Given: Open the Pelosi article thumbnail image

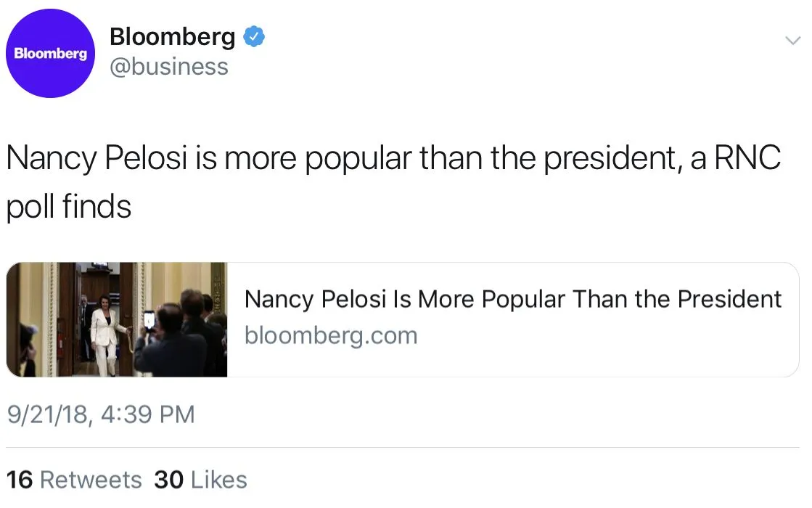Looking at the screenshot, I should pyautogui.click(x=117, y=319).
